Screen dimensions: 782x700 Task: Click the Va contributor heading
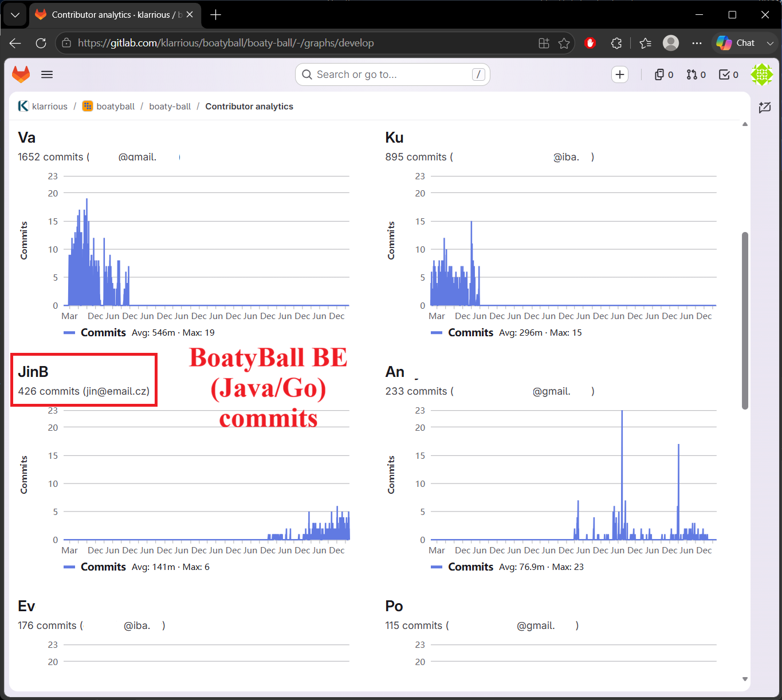27,137
